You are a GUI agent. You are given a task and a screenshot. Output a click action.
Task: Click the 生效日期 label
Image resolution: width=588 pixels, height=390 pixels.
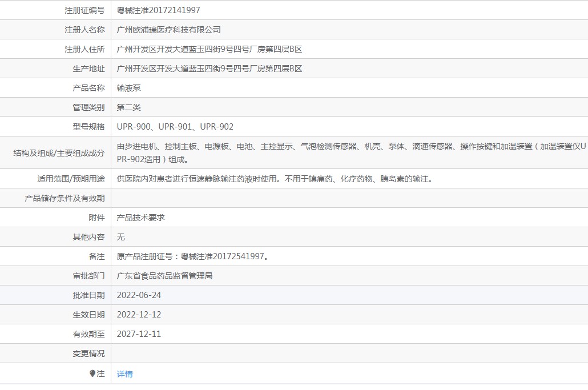coord(88,315)
